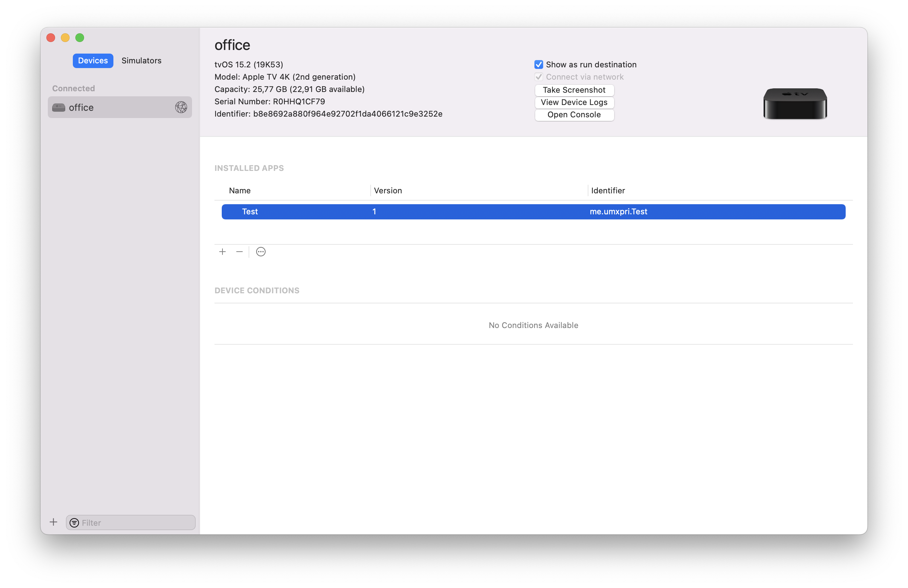The image size is (908, 588).
Task: Add a device with sidebar plus icon
Action: tap(53, 522)
